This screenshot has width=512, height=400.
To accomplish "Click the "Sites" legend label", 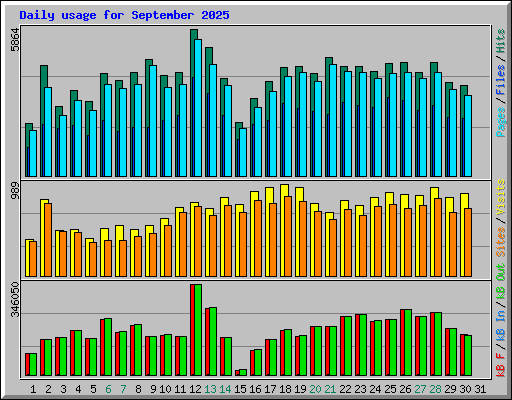I will (501, 242).
